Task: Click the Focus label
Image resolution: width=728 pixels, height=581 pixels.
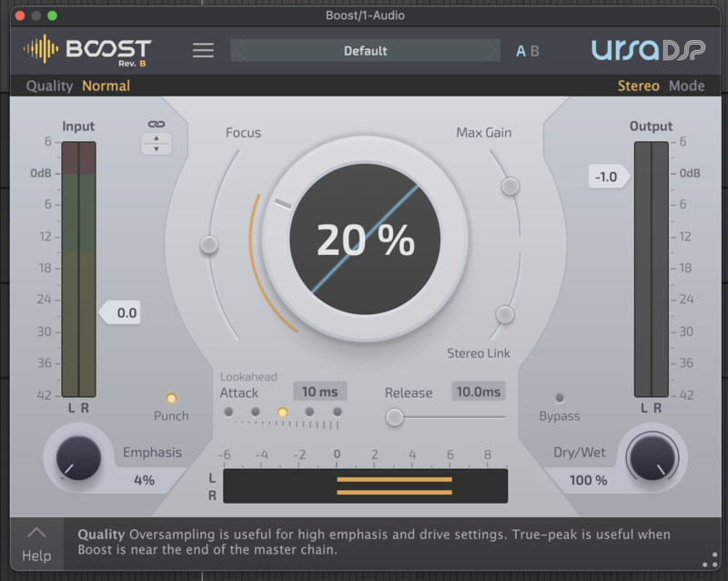Action: pyautogui.click(x=243, y=133)
